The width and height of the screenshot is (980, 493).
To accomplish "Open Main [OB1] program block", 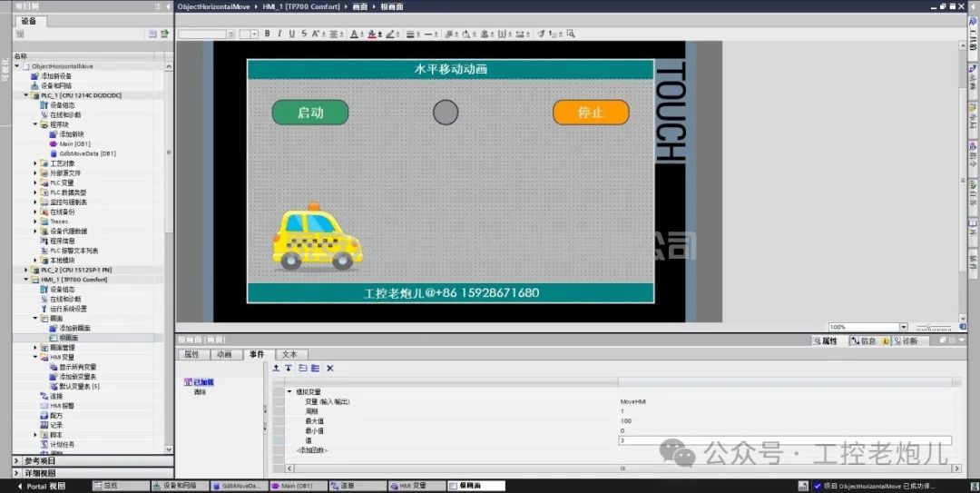I will pos(74,143).
